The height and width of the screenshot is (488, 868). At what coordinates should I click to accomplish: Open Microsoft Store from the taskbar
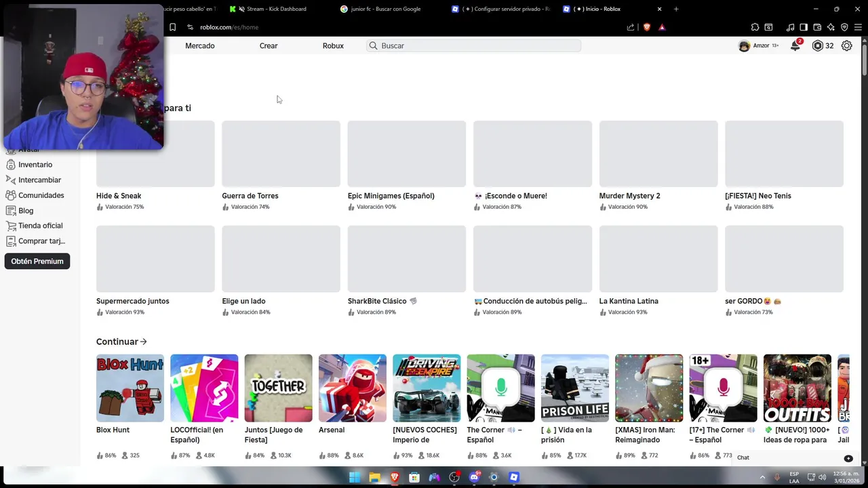coord(414,477)
